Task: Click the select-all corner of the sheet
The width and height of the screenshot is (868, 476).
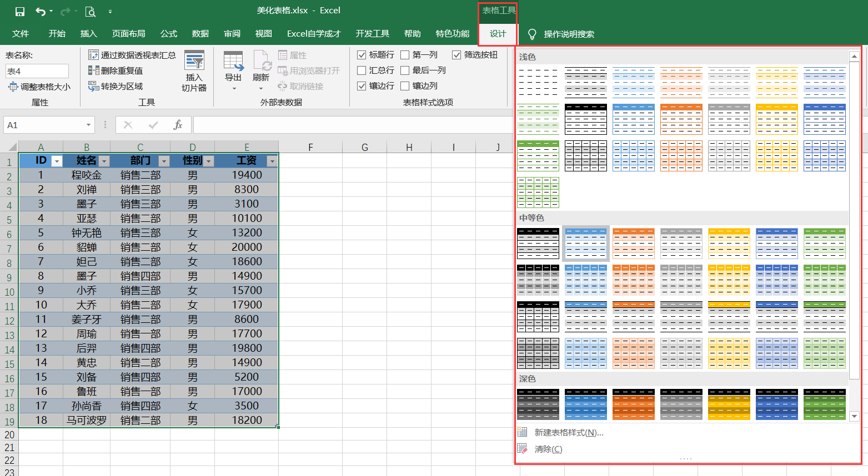Action: coord(9,146)
